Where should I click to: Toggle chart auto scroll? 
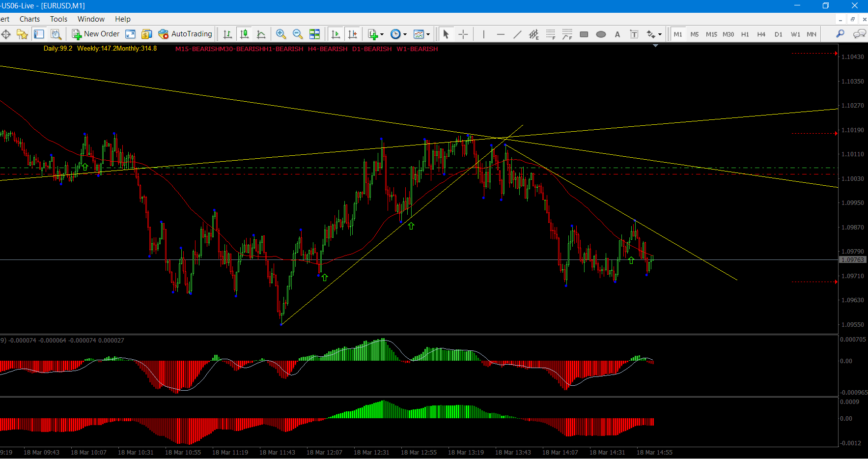click(336, 34)
